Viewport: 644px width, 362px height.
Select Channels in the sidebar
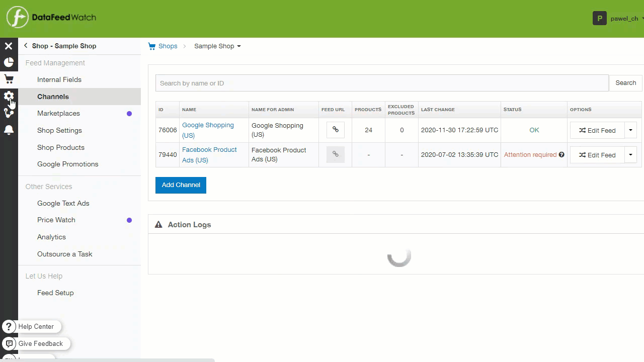point(79,97)
